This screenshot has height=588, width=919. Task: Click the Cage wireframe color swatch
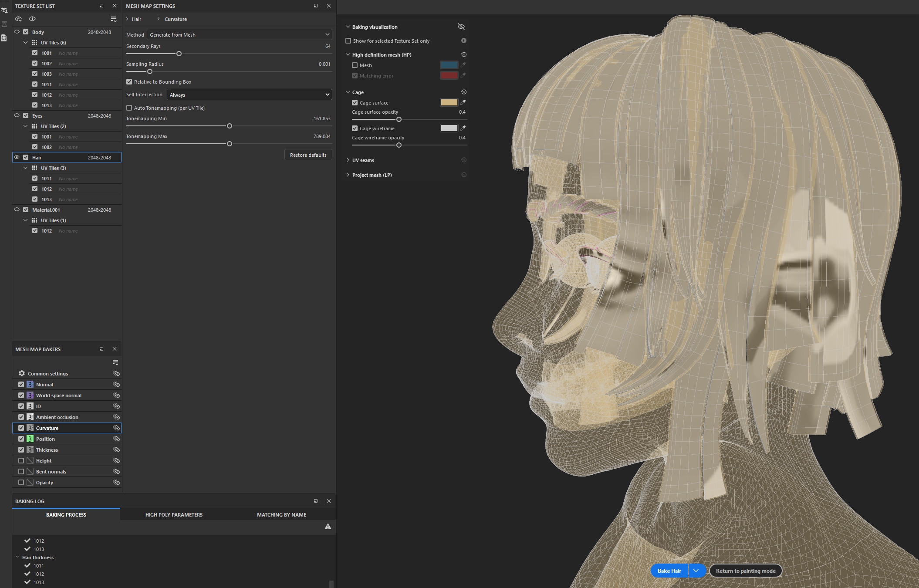click(x=449, y=128)
